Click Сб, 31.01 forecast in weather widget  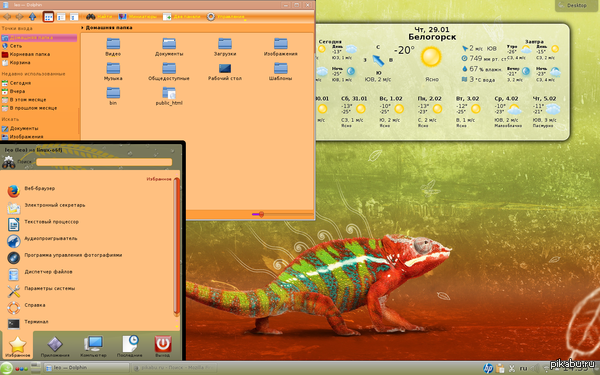354,112
